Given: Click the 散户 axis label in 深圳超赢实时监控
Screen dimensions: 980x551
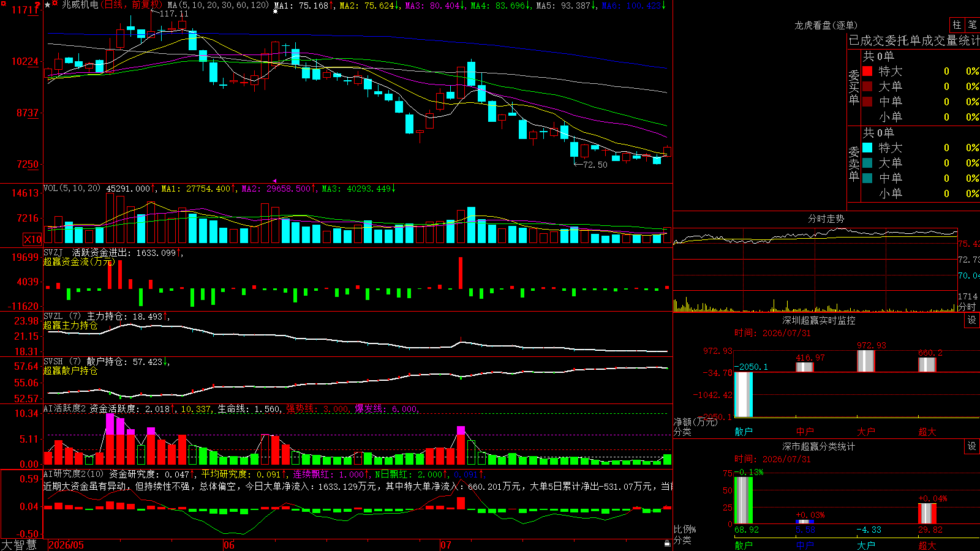Looking at the screenshot, I should click(744, 432).
